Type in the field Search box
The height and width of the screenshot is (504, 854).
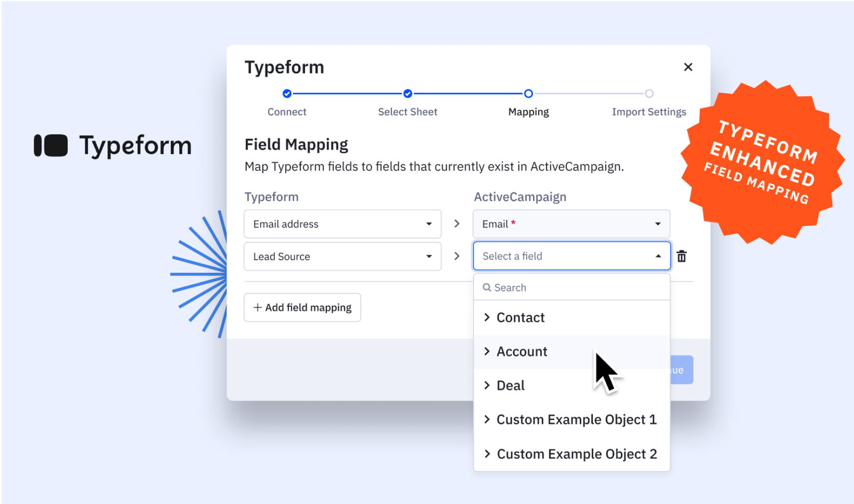tap(577, 288)
